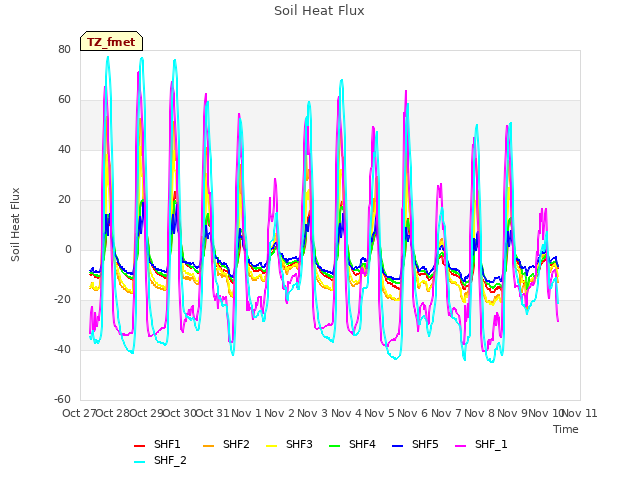Select the SHF_1 legend entry

click(481, 444)
